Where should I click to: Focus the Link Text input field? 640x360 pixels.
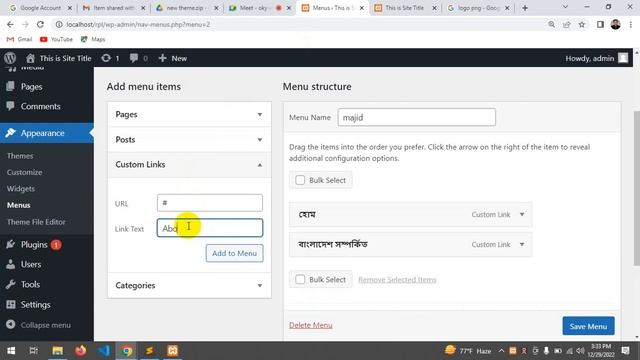[x=210, y=228]
